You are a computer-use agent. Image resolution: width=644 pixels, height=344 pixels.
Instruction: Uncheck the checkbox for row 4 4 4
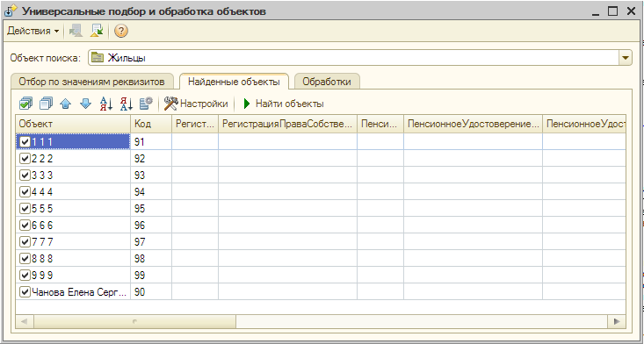click(x=25, y=192)
